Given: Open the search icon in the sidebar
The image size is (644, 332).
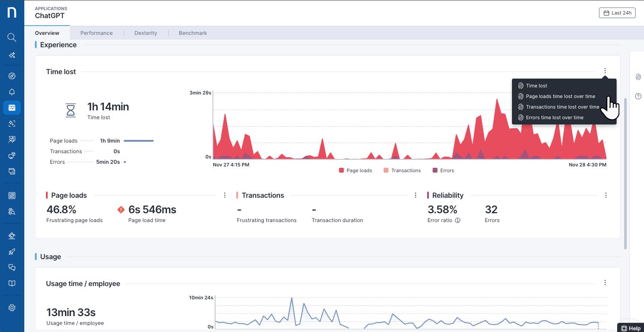Looking at the screenshot, I should click(12, 37).
